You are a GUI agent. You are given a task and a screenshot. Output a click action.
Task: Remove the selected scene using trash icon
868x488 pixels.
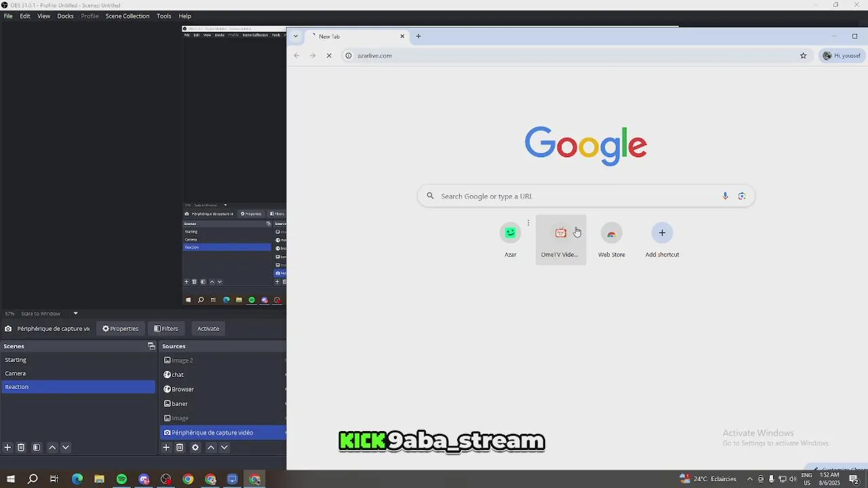click(x=21, y=447)
